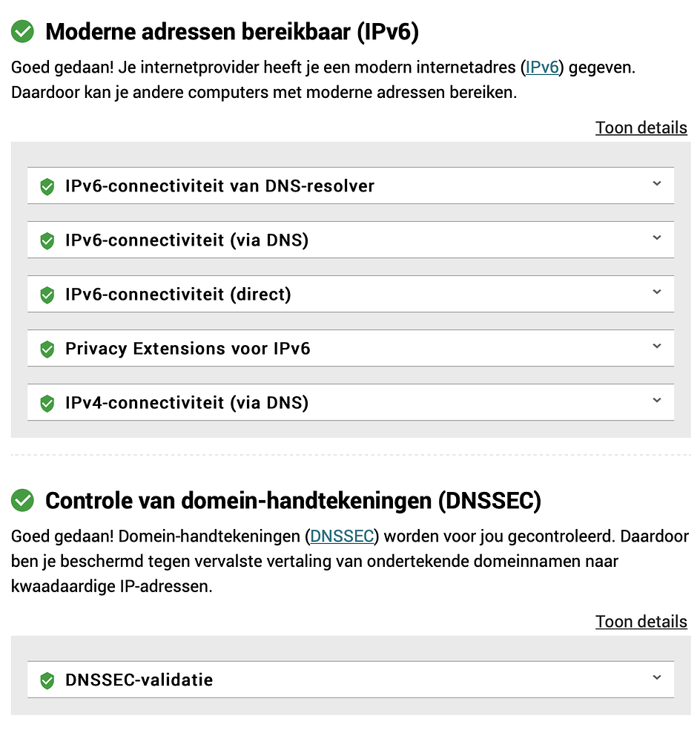Expand the DNSSEC-validatie details
Screen dimensions: 700x742
coord(656,677)
